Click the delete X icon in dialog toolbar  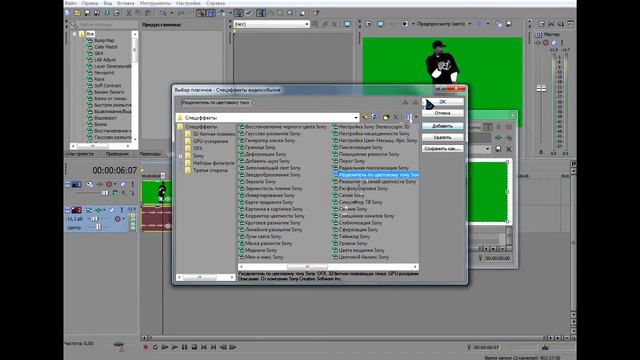click(396, 118)
